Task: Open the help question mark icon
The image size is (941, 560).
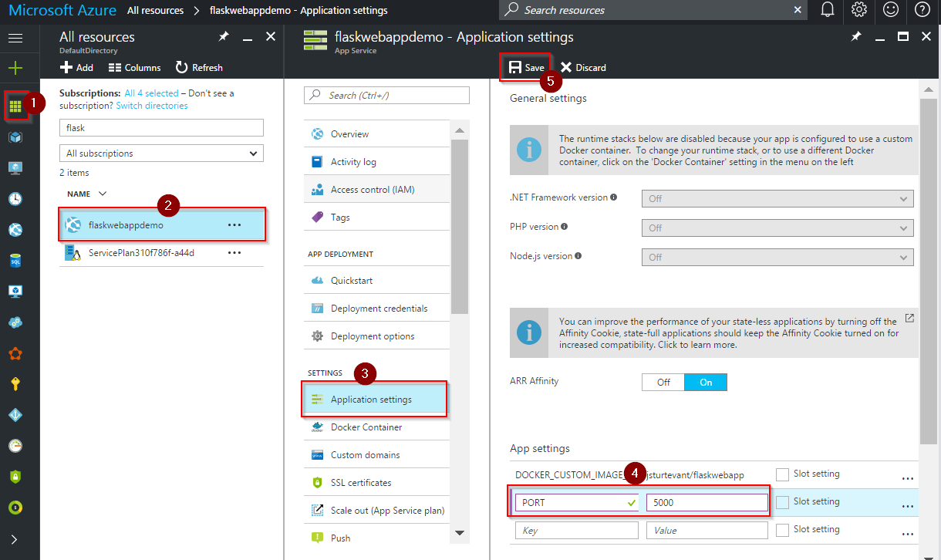Action: tap(922, 10)
